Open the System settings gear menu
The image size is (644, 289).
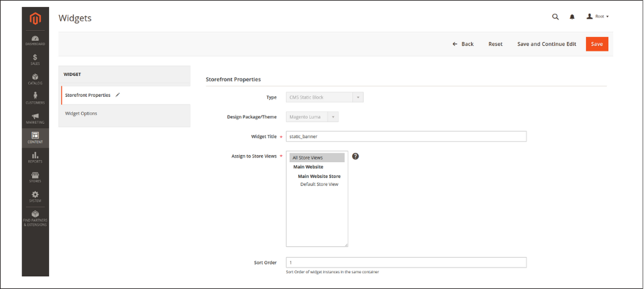(35, 197)
